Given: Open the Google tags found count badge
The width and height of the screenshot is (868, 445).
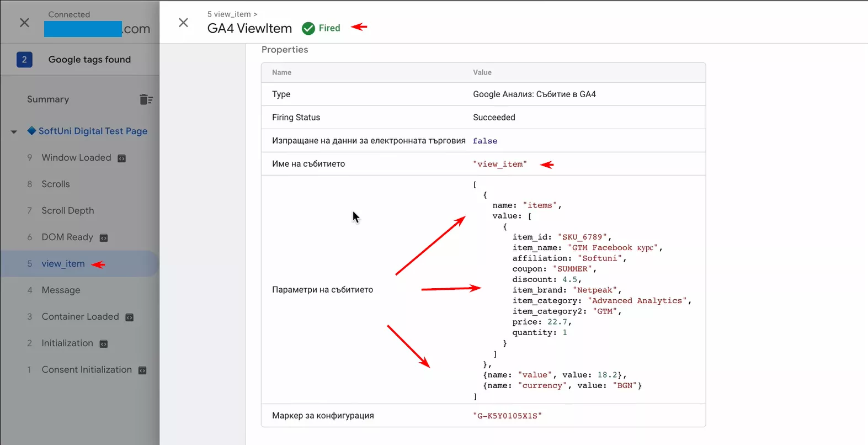Looking at the screenshot, I should [x=24, y=60].
